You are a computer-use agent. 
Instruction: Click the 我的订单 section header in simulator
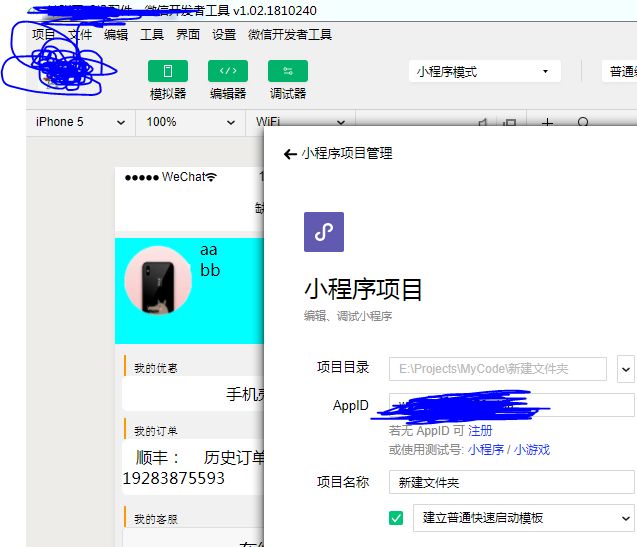tap(156, 431)
